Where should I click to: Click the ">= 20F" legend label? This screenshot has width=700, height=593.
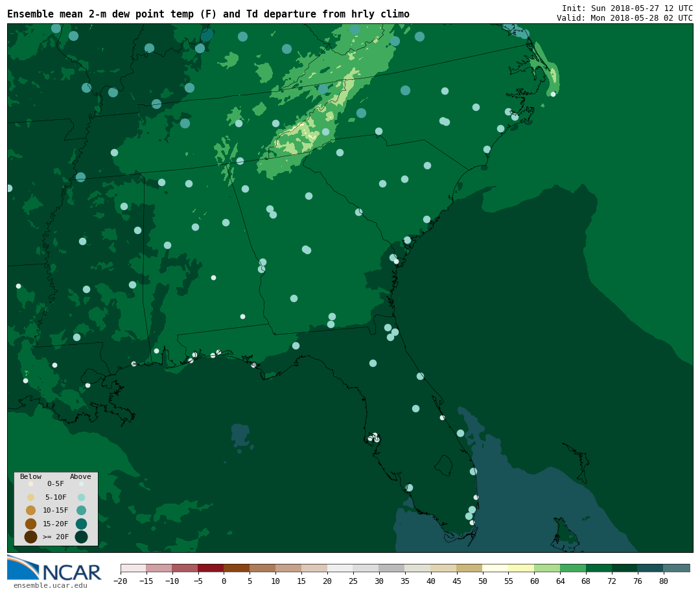pyautogui.click(x=56, y=537)
